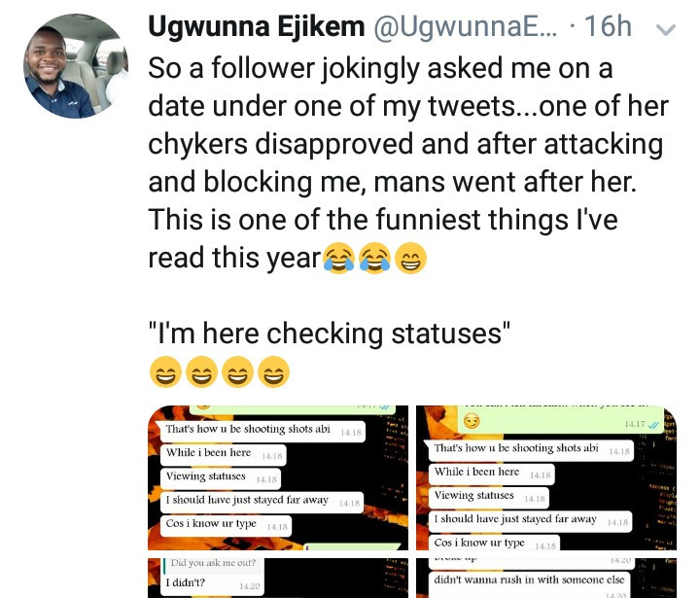
Task: Click 'That's how u be shooting shots' in left image
Action: coord(247,429)
